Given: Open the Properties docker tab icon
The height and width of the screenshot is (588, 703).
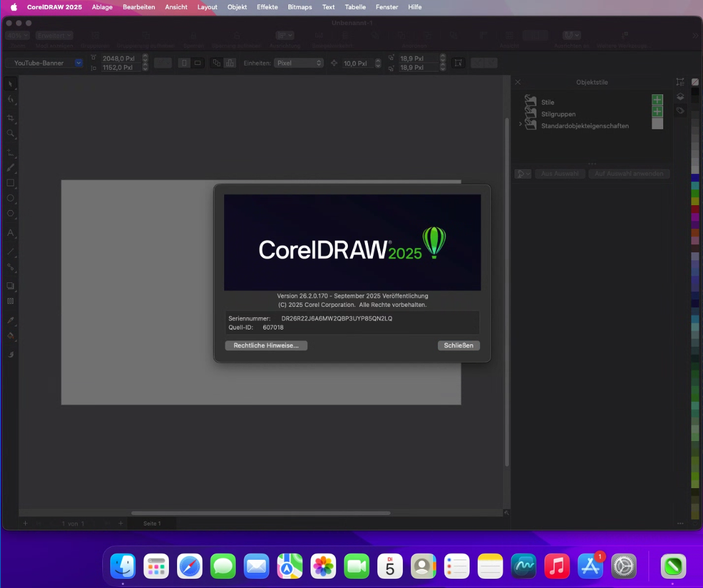Looking at the screenshot, I should pos(680,81).
